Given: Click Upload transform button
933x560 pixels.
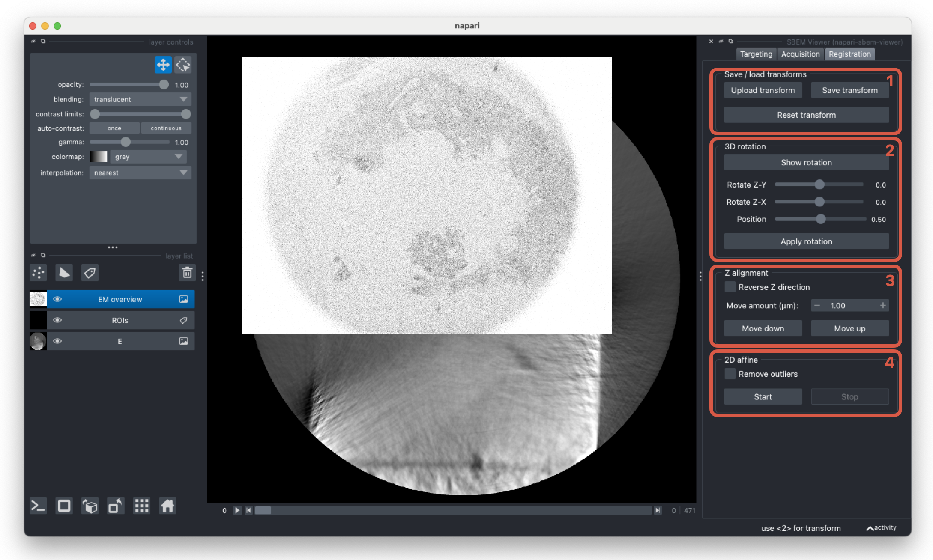Looking at the screenshot, I should (763, 90).
